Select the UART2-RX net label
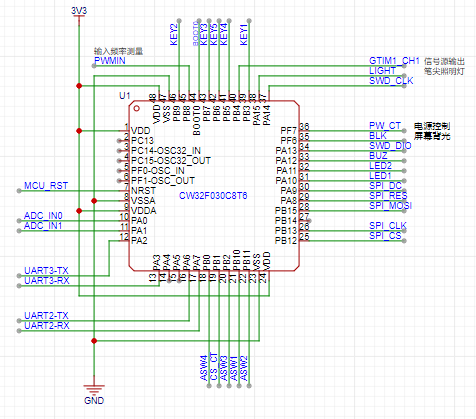Viewport: 476px width, 419px height. 47,326
